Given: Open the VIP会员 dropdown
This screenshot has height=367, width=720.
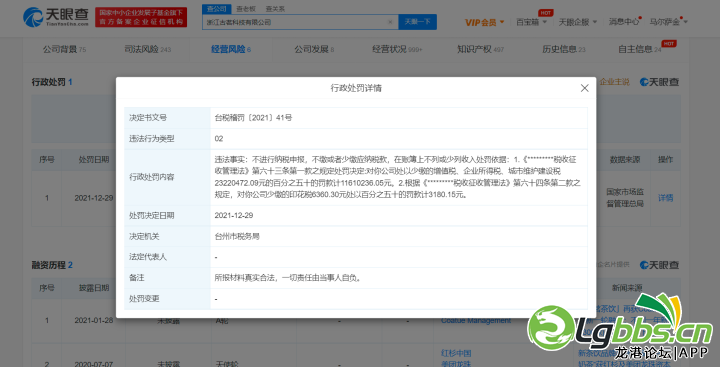Looking at the screenshot, I should (x=484, y=22).
